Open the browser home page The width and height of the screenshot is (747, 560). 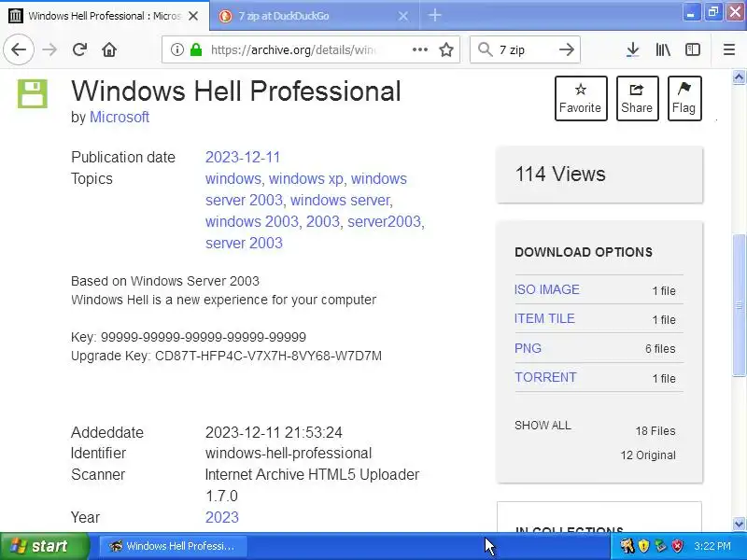pos(109,49)
